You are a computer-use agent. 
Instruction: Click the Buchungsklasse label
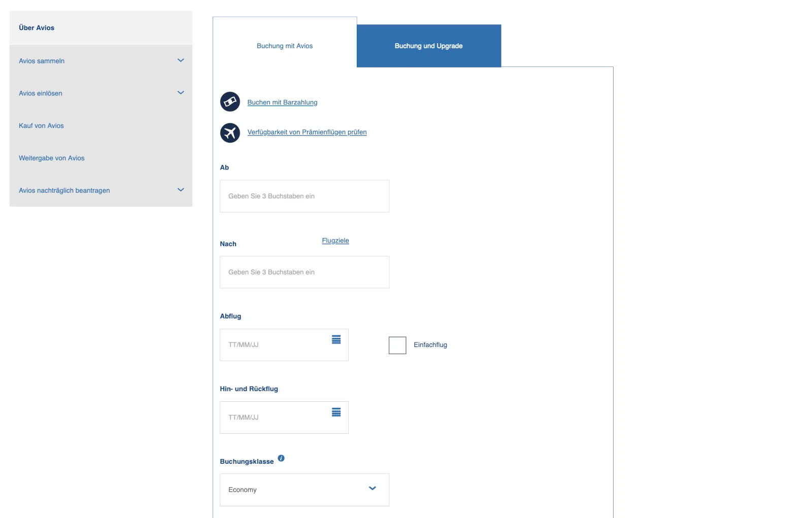pos(247,462)
